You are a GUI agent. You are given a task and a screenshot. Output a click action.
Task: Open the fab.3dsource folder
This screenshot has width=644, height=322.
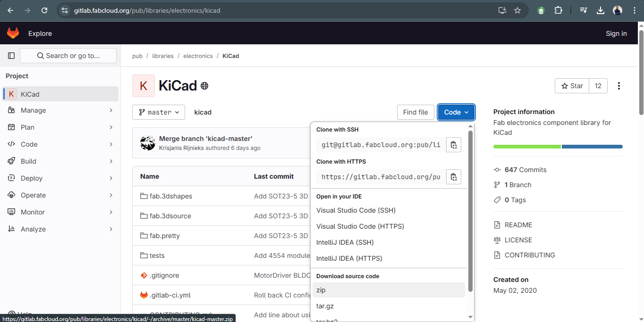click(x=170, y=216)
